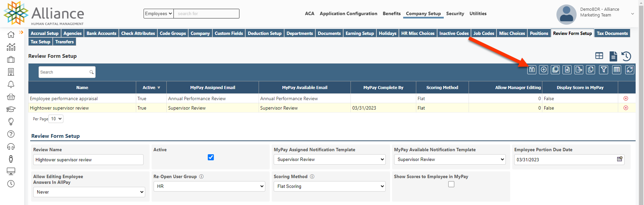
Task: Switch to the Transfers tab
Action: 64,42
